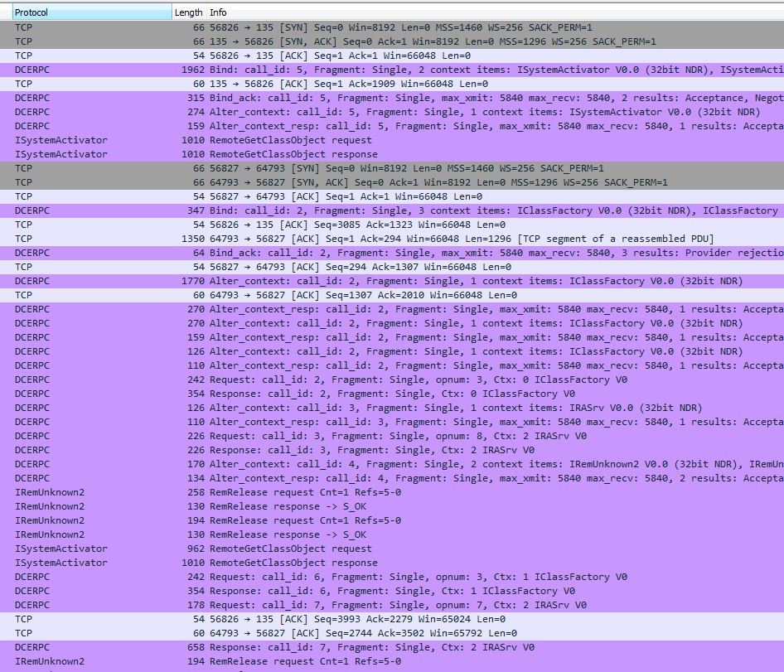Image resolution: width=784 pixels, height=672 pixels.
Task: Sort packets by Length column header
Action: point(188,12)
